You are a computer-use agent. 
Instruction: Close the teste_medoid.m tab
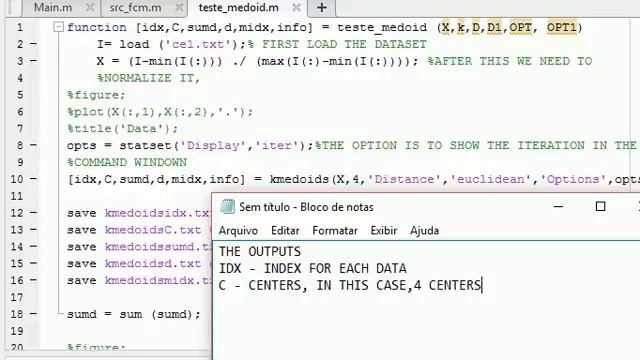[x=297, y=7]
